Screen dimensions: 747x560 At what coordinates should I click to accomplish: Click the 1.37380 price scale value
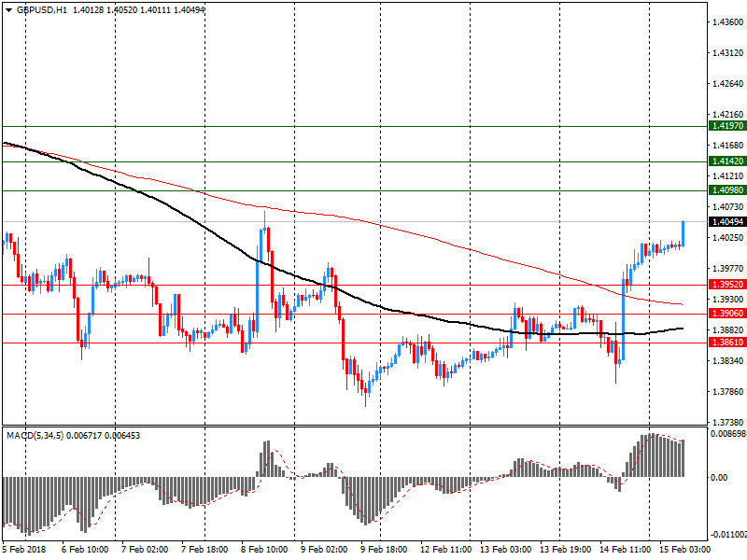click(727, 423)
